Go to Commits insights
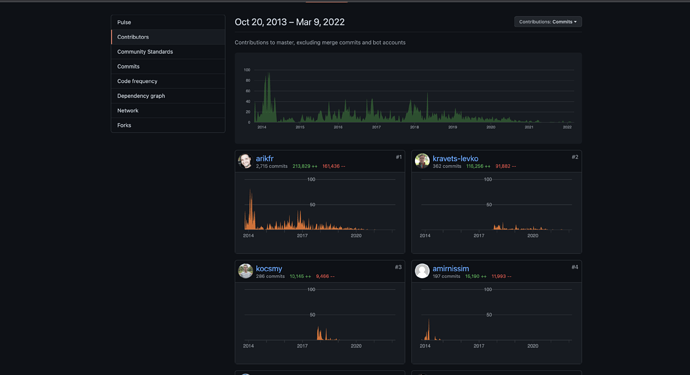Viewport: 690px width, 375px height. coord(168,66)
